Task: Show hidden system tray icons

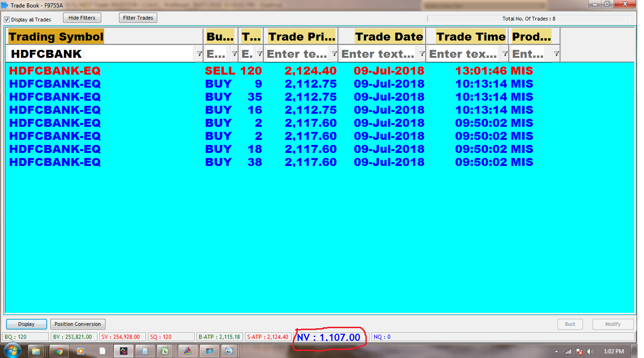Action: click(x=557, y=351)
